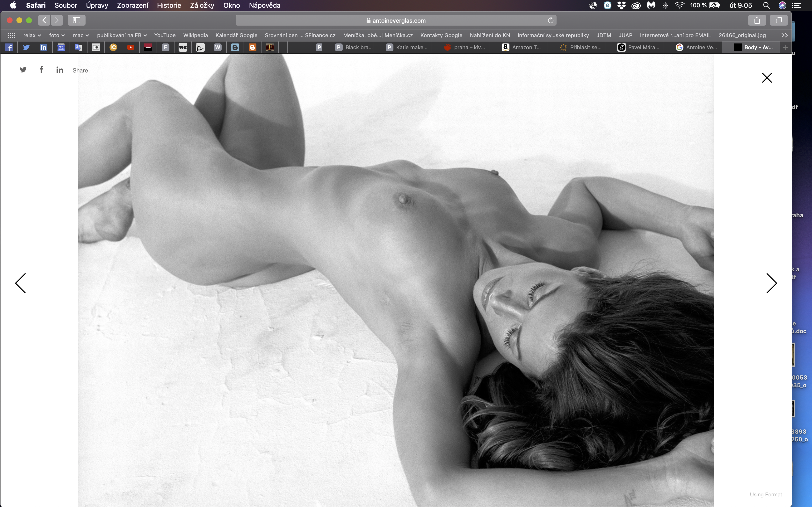The image size is (812, 507).
Task: Reload page using address bar refresh icon
Action: [550, 21]
